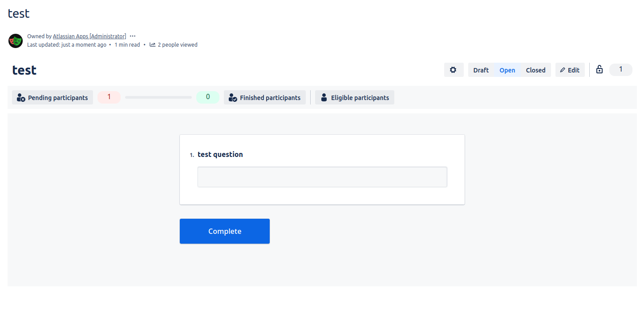The width and height of the screenshot is (644, 309).
Task: Click the pencil icon on Edit
Action: coord(563,70)
